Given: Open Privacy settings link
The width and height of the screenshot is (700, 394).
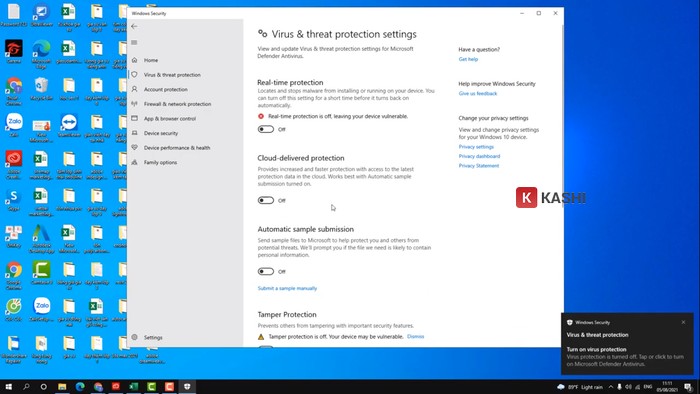Looking at the screenshot, I should click(x=476, y=147).
